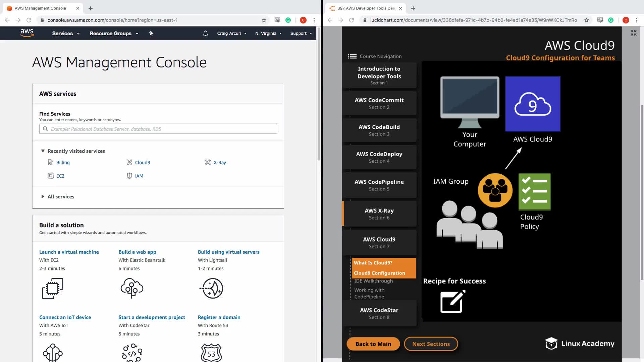The image size is (644, 362).
Task: Collapse Recently visited services section
Action: coord(43,151)
